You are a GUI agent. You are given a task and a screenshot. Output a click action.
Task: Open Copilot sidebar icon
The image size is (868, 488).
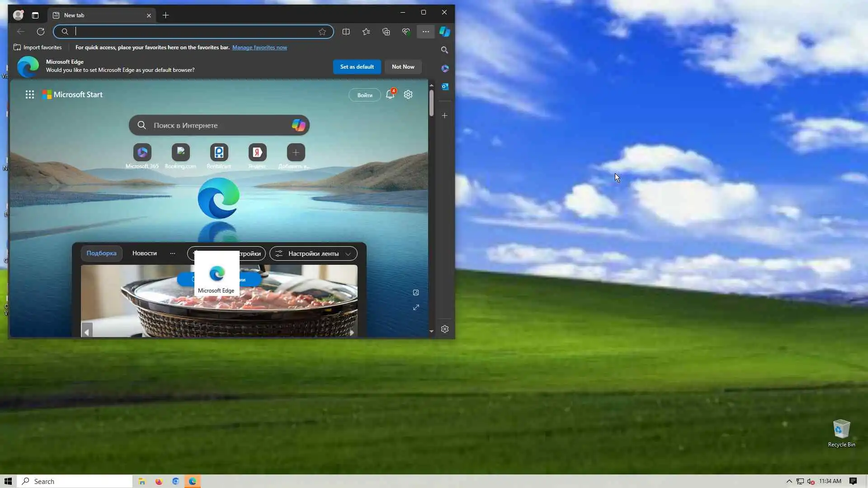445,32
